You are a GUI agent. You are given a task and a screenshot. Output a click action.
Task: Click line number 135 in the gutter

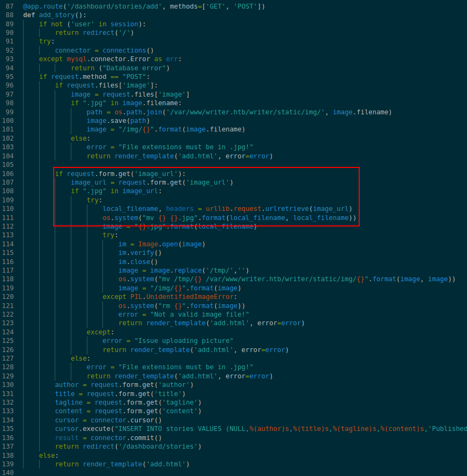tap(9, 429)
